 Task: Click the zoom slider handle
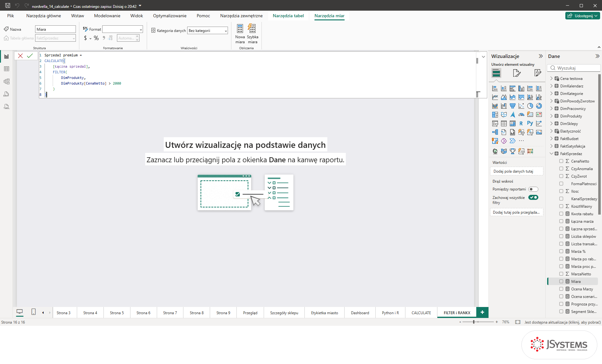point(474,322)
